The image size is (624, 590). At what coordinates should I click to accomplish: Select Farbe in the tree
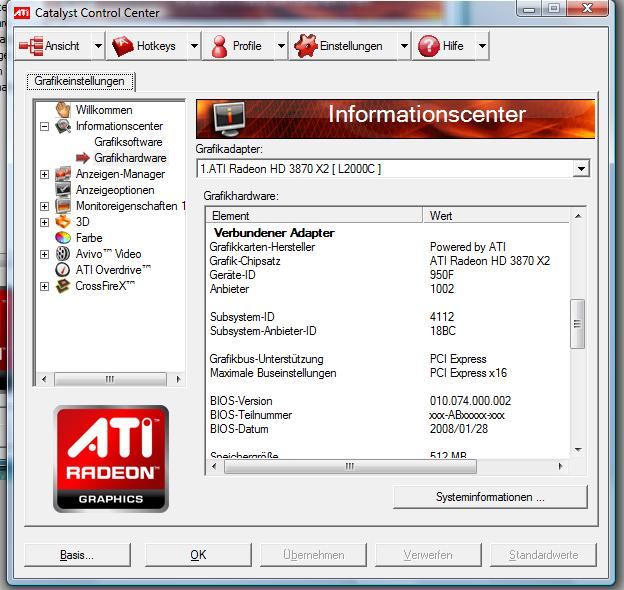pos(89,238)
